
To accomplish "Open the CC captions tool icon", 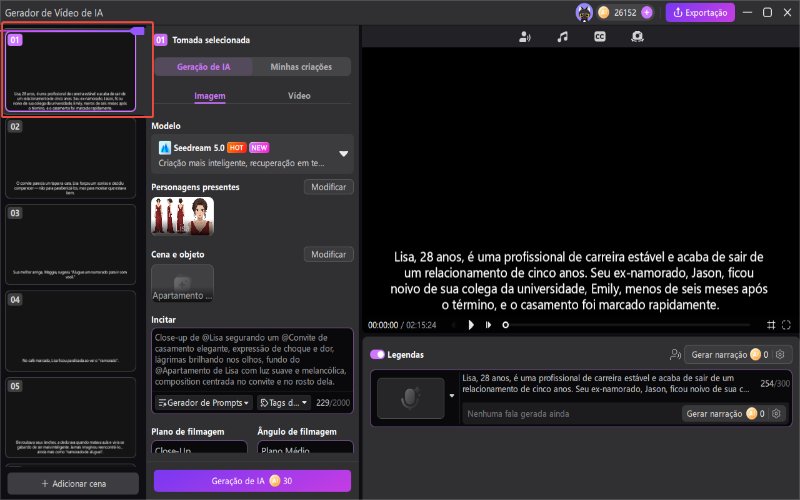I will 600,37.
